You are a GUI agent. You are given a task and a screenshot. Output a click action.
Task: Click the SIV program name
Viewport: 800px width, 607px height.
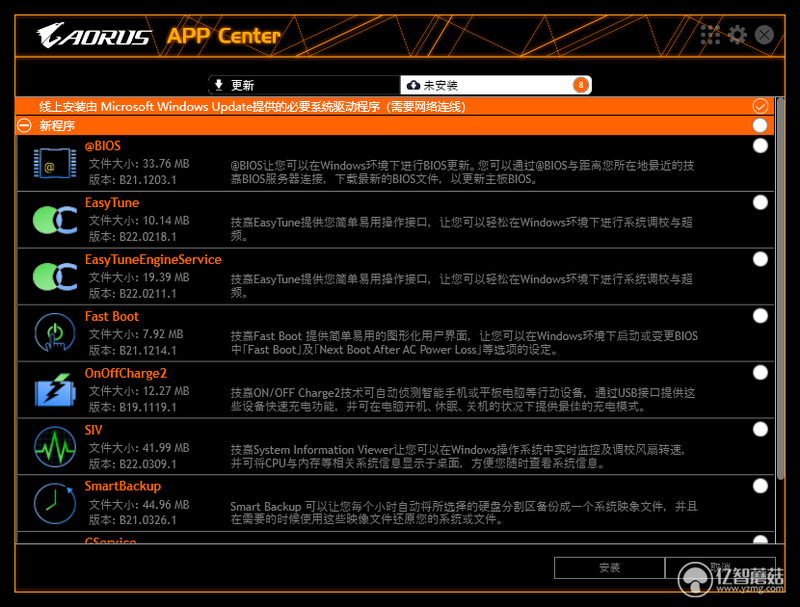(93, 429)
